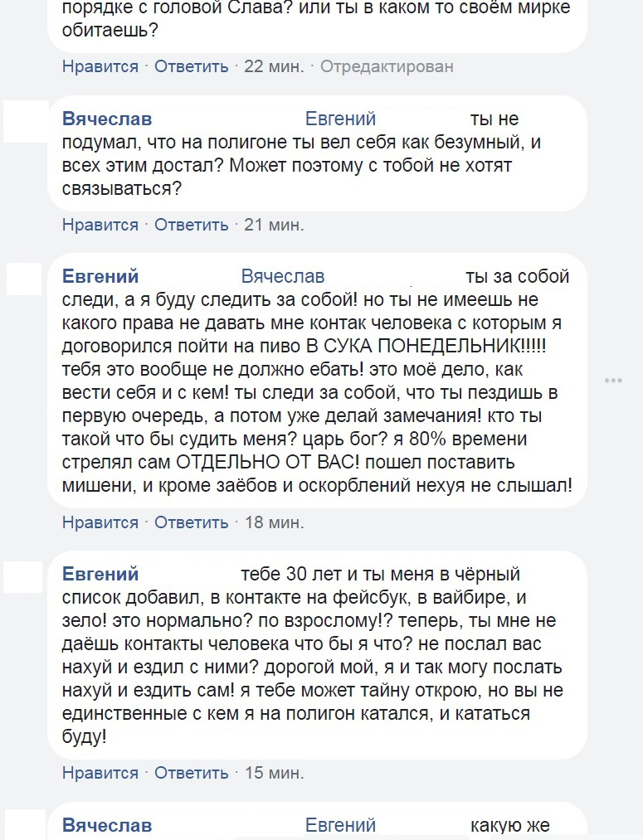The height and width of the screenshot is (840, 643).
Task: Click 'Ответить' under the 15 мин. comment
Action: (191, 773)
